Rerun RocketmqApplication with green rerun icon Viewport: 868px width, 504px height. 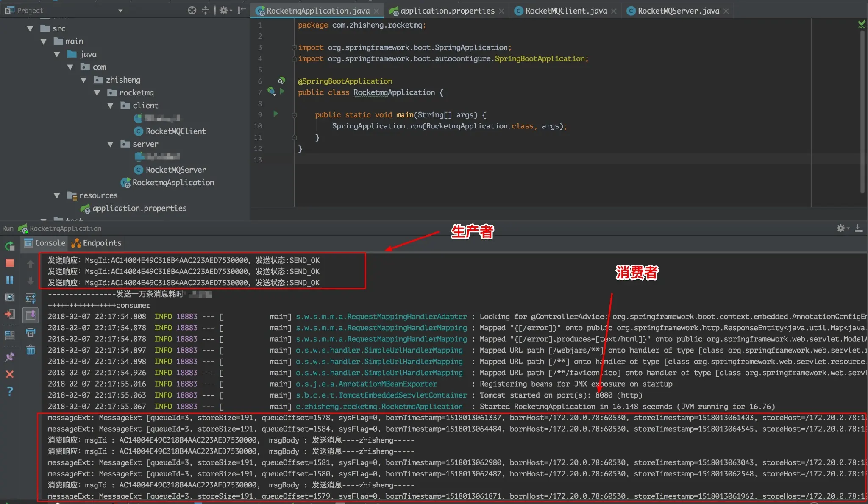point(9,246)
